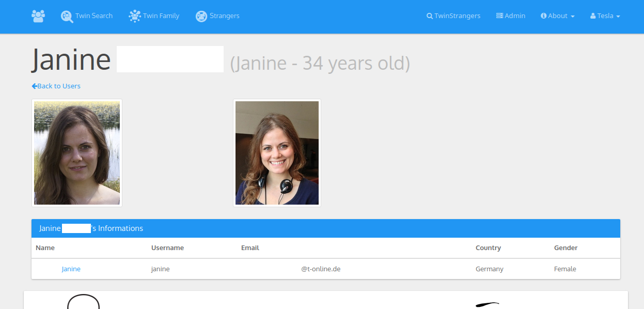Click the 'Username' column header

[168, 248]
